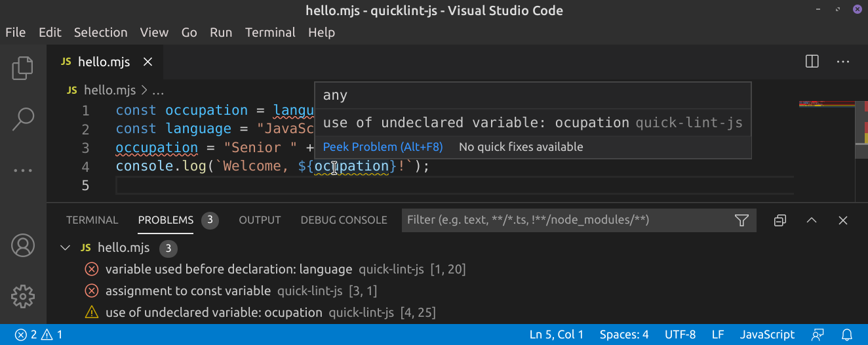
Task: Toggle collapse all in Problems panel
Action: pyautogui.click(x=780, y=220)
